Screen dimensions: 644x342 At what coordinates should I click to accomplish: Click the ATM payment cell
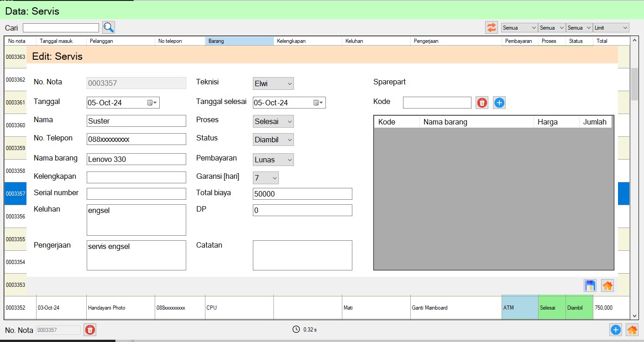click(x=520, y=308)
